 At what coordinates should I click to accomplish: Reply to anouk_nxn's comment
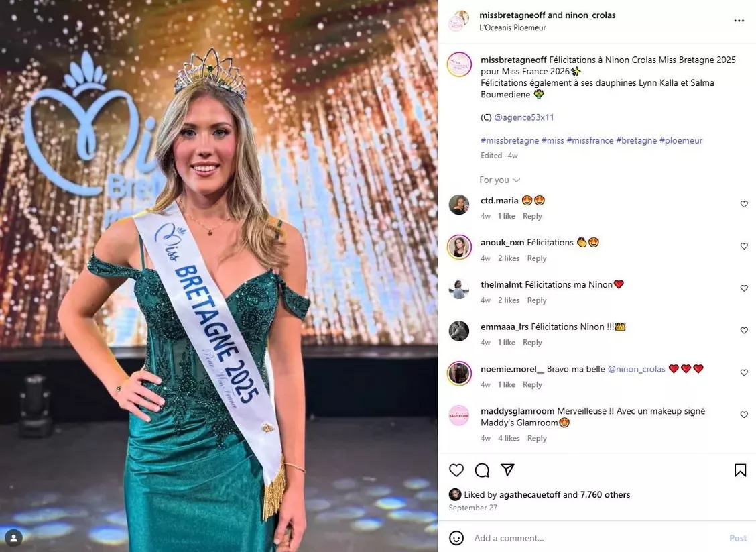point(537,258)
